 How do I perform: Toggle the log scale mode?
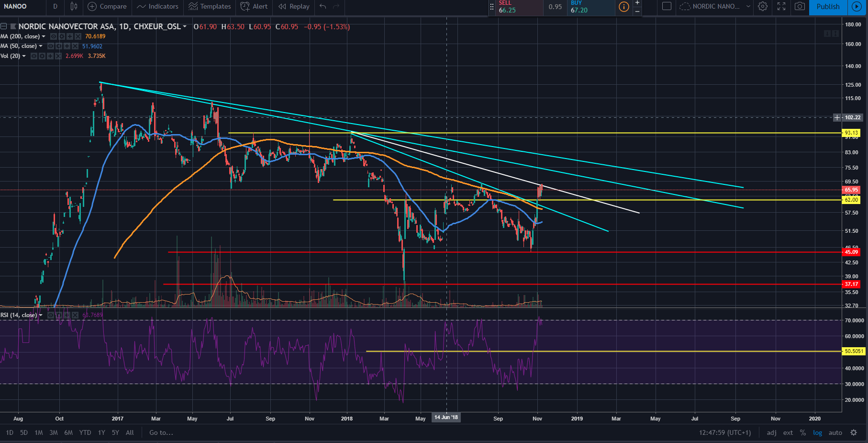(818, 432)
